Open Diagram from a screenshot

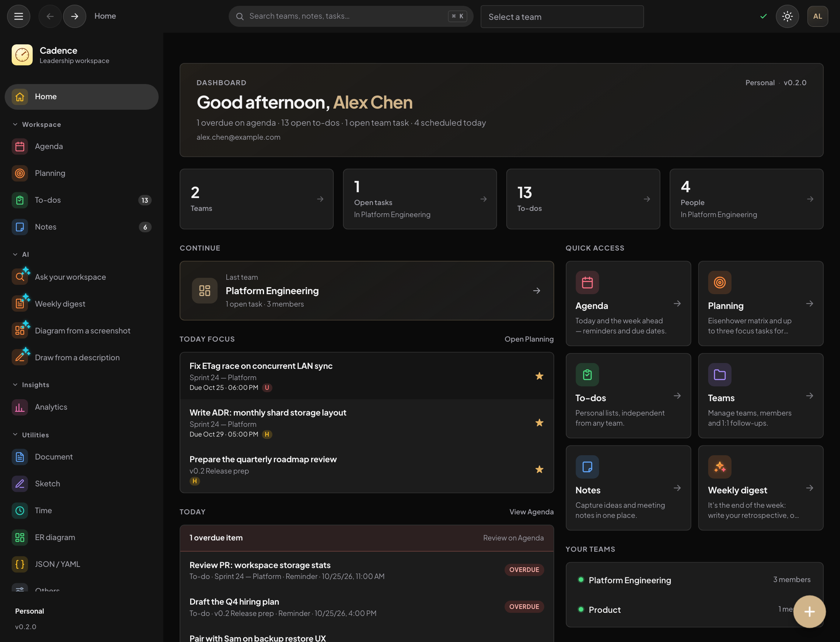point(82,331)
